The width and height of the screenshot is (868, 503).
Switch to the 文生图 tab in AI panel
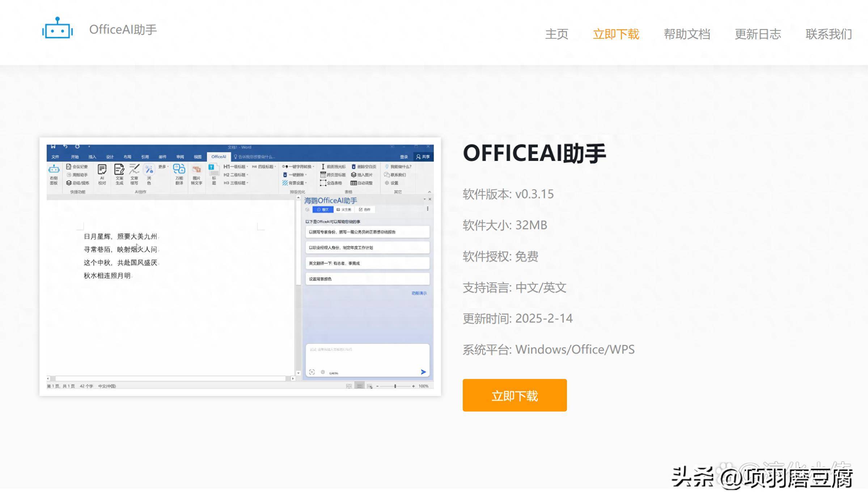(x=344, y=210)
